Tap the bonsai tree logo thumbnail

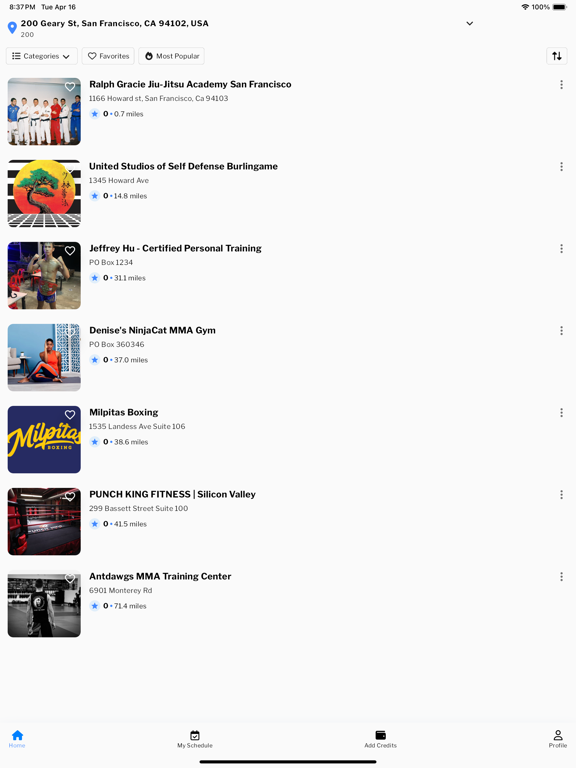point(44,193)
